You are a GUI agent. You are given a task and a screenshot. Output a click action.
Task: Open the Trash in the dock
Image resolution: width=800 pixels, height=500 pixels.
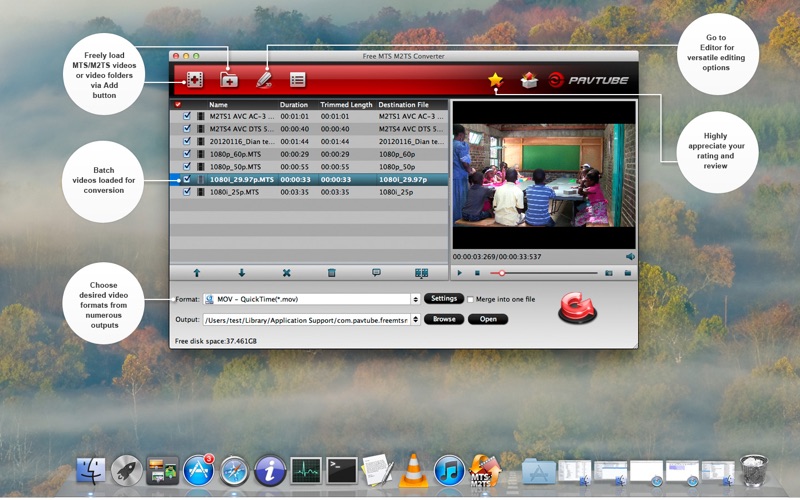[x=754, y=470]
